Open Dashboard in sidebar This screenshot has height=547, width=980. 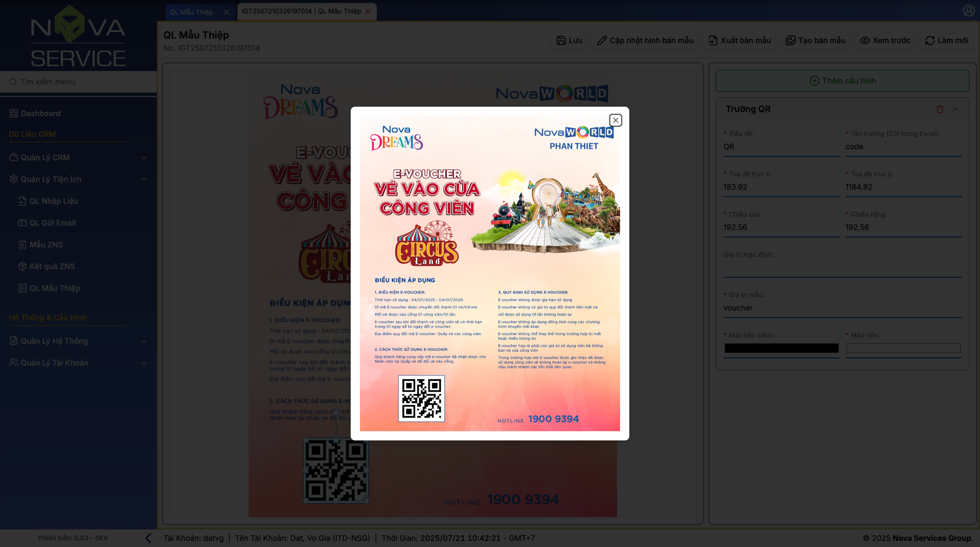coord(40,113)
